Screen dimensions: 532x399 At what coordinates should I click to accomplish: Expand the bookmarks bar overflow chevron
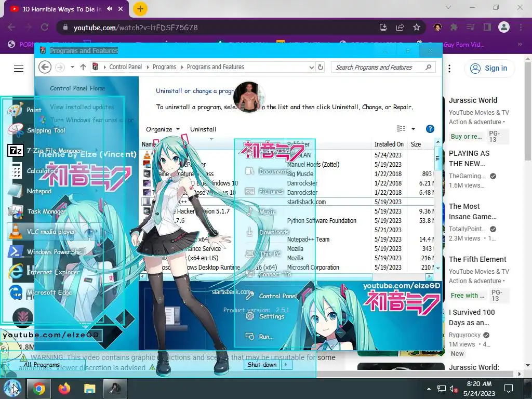click(x=520, y=44)
